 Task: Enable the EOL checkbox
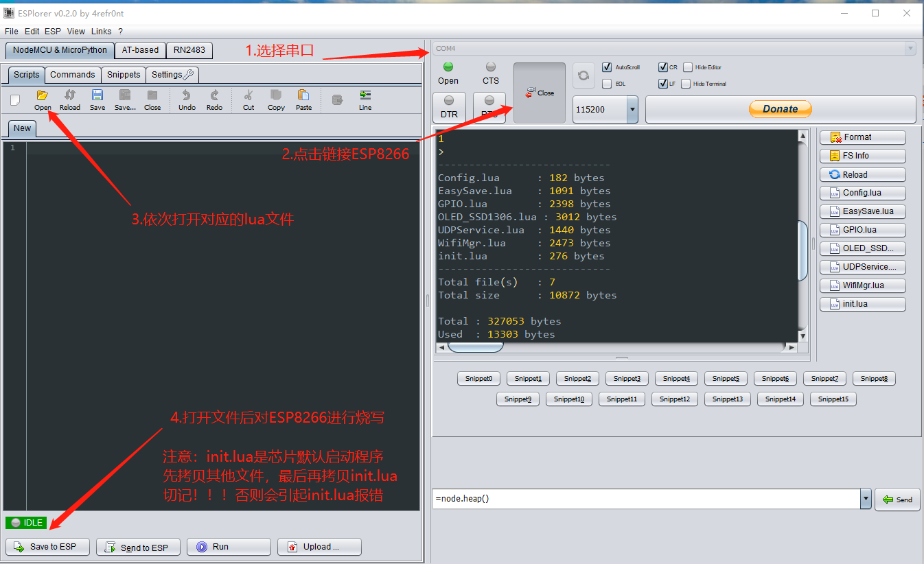point(607,84)
